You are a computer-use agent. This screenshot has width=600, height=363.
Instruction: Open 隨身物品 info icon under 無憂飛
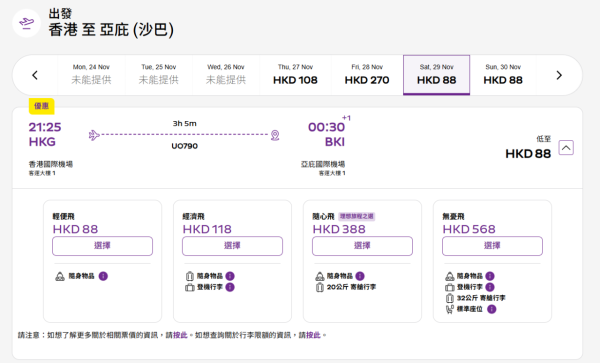(x=490, y=276)
